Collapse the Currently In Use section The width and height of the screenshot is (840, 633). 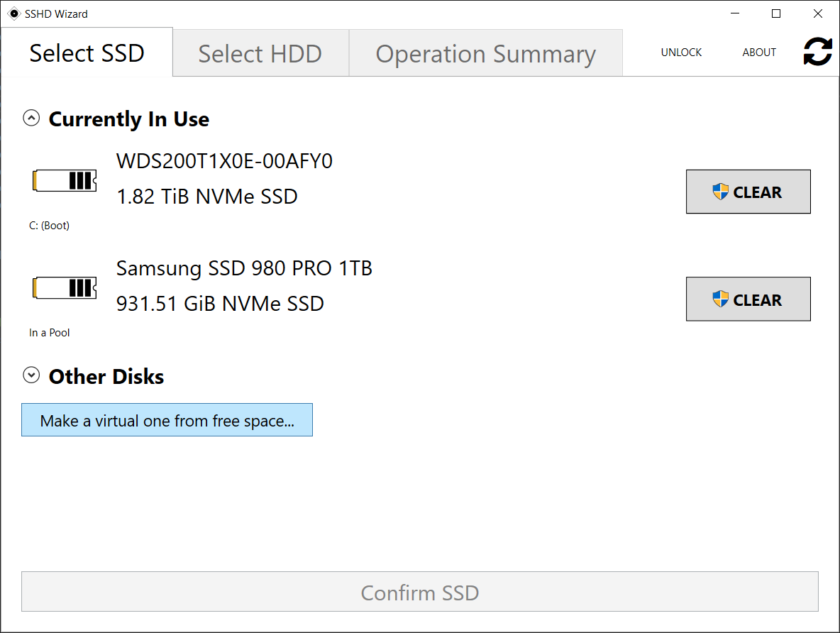pos(31,119)
